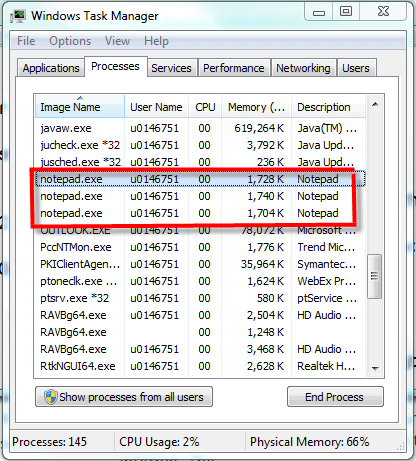Click scrollbar up arrow in process list
The height and width of the screenshot is (461, 416).
click(375, 105)
